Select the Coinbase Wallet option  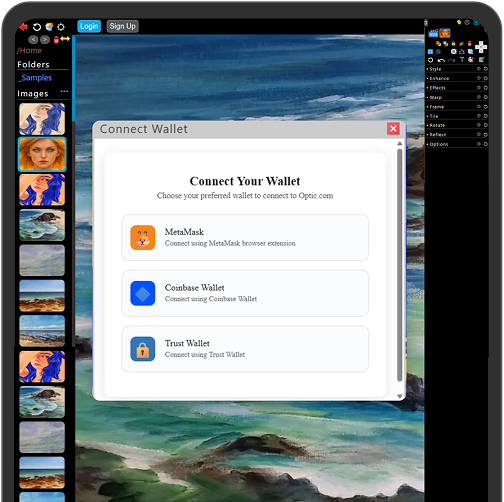pyautogui.click(x=245, y=293)
